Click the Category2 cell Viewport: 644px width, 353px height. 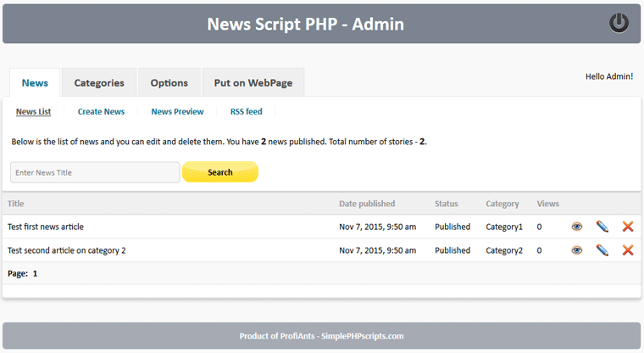tap(504, 250)
